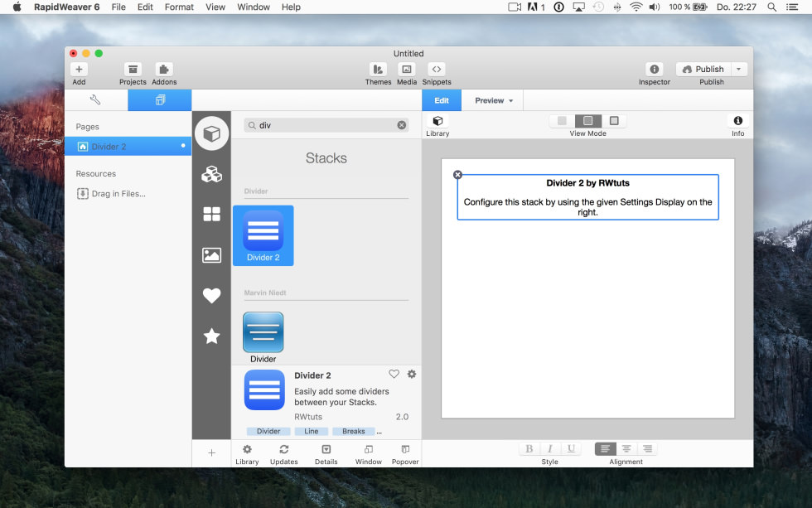Show favorites with the heart icon
The height and width of the screenshot is (508, 812).
click(x=212, y=295)
